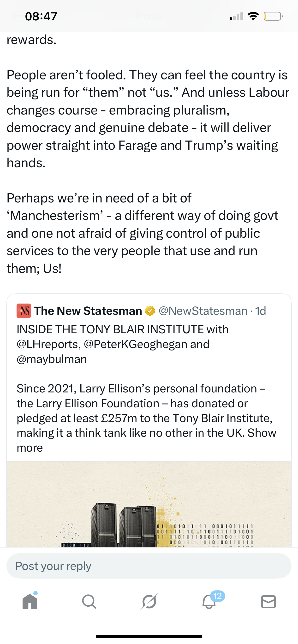The image size is (298, 644).
Task: Tap the cellular signal bars
Action: click(x=236, y=17)
